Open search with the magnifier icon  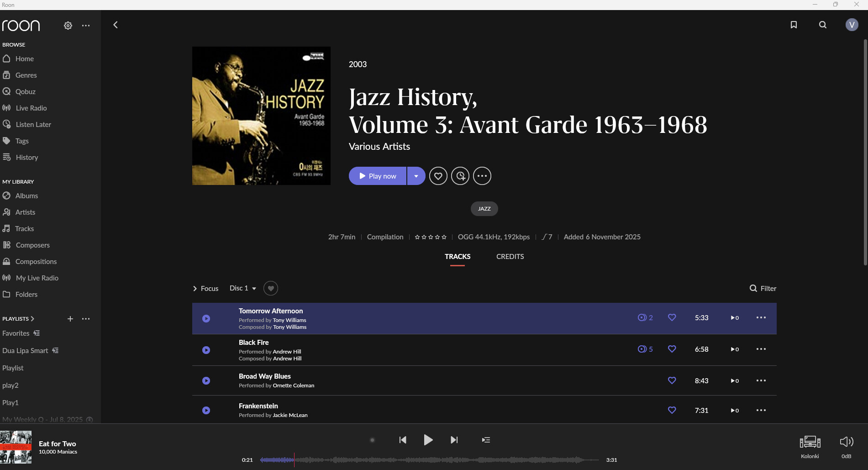[823, 25]
